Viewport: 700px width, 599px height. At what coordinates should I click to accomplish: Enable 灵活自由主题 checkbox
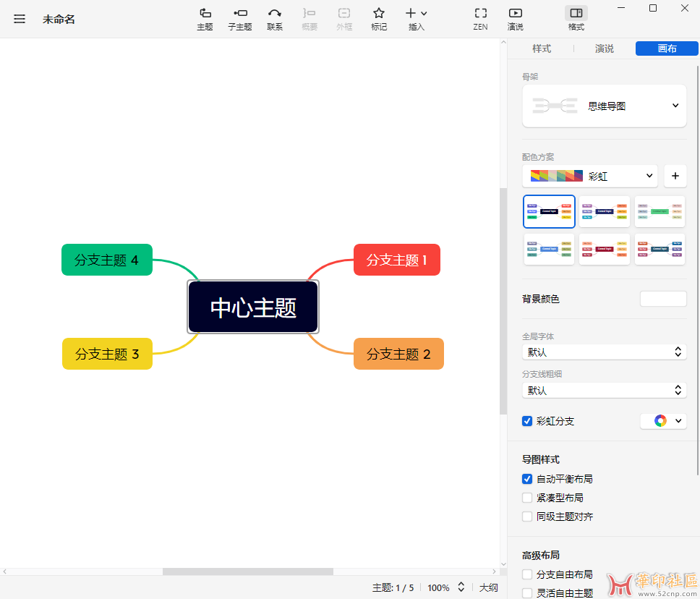[x=526, y=593]
